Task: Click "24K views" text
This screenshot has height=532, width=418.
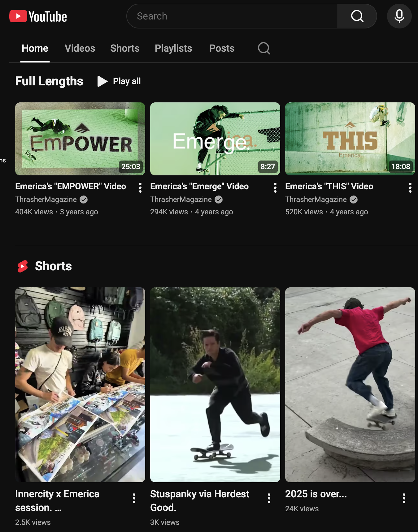Action: [302, 509]
